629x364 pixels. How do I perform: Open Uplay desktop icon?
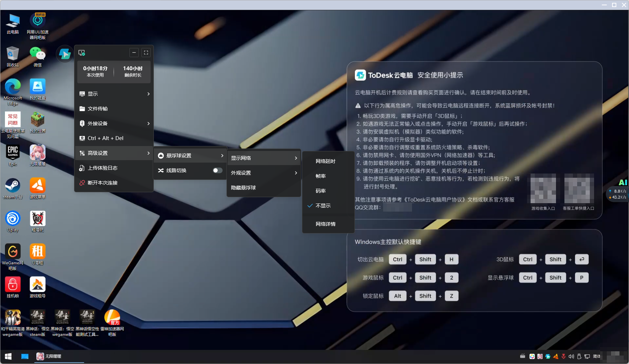pos(13,221)
